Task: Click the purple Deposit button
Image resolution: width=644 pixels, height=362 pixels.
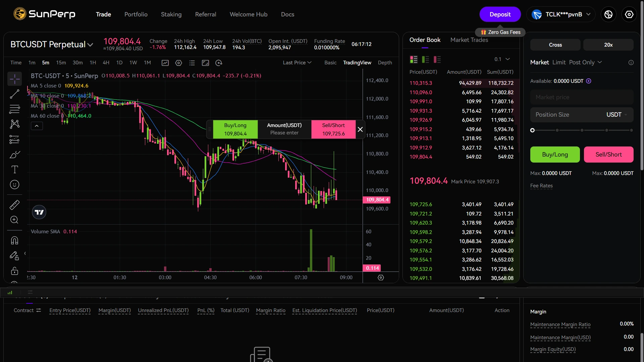Action: tap(500, 14)
